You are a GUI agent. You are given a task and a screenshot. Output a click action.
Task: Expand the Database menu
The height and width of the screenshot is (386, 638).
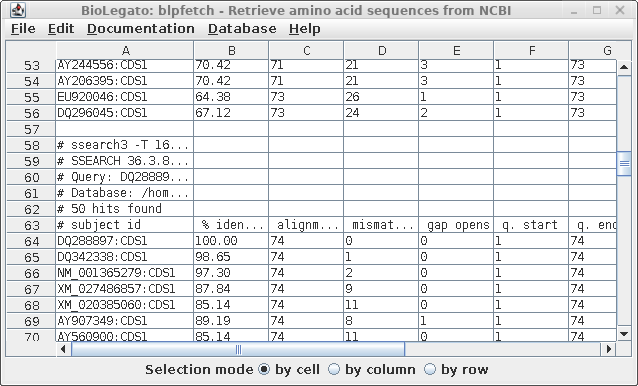click(x=242, y=29)
